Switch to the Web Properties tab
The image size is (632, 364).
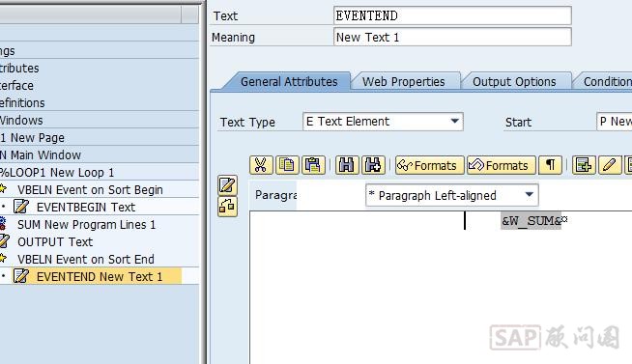click(x=404, y=82)
